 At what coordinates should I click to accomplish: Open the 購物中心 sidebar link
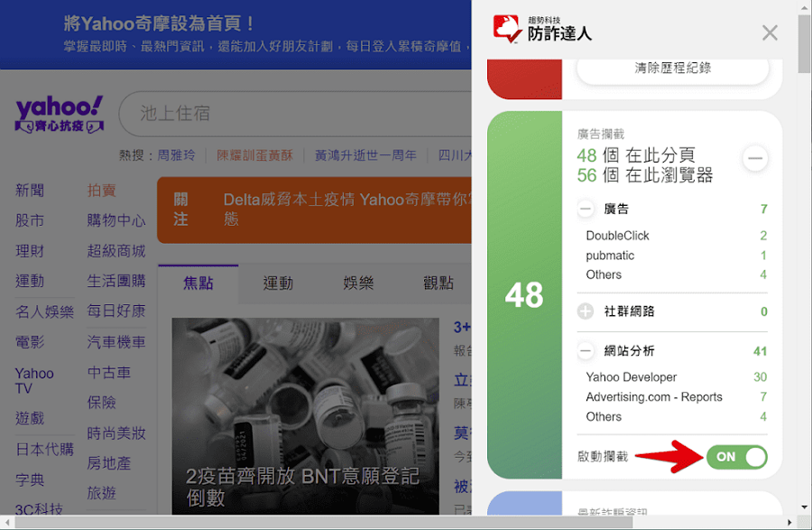point(116,220)
